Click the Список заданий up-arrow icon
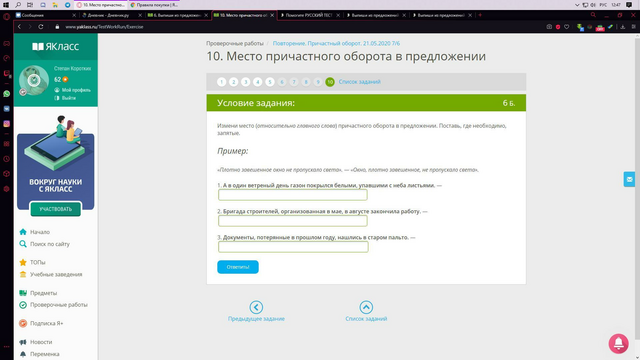Viewport: 640px width, 360px height. coord(366,307)
